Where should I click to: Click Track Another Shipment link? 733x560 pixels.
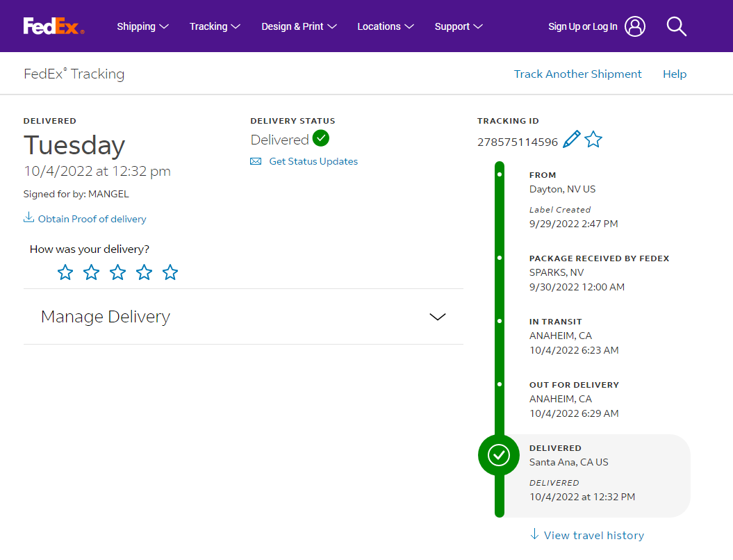point(578,74)
